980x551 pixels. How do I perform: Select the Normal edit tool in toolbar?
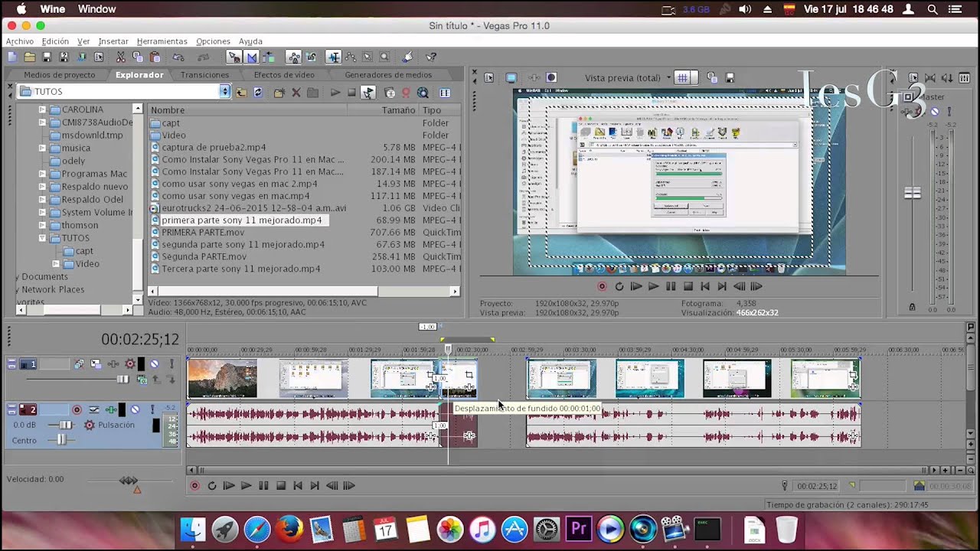coord(334,57)
